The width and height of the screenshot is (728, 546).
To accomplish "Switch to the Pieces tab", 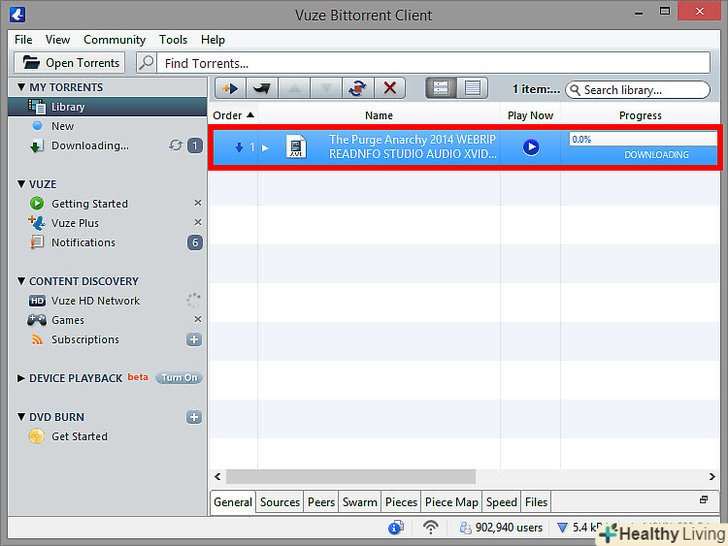I will click(401, 502).
